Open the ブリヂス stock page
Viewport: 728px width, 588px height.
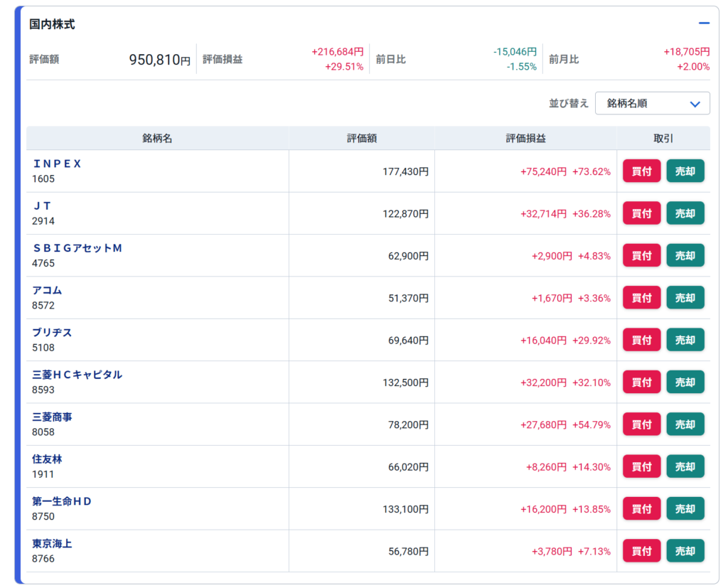click(x=52, y=333)
